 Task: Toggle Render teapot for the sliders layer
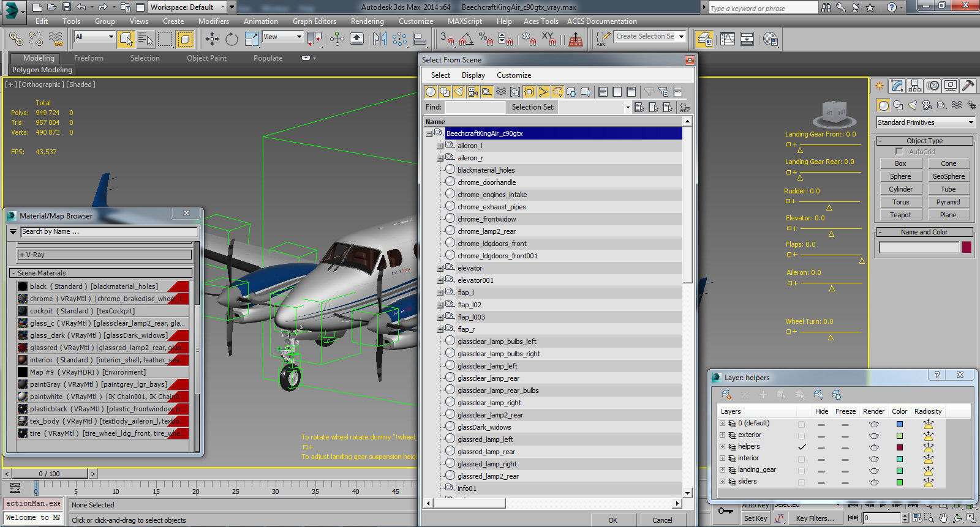[874, 482]
